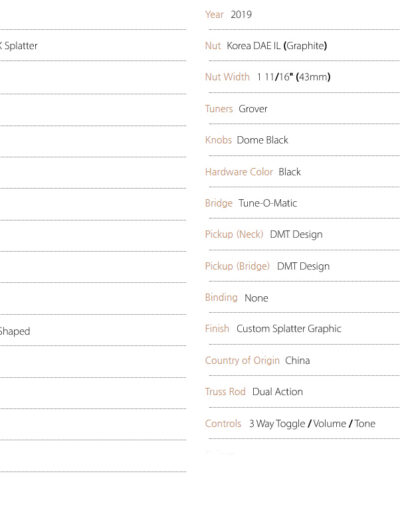Select 3 Way Toggle / Volume / Tone text
The height and width of the screenshot is (516, 400).
pos(312,424)
